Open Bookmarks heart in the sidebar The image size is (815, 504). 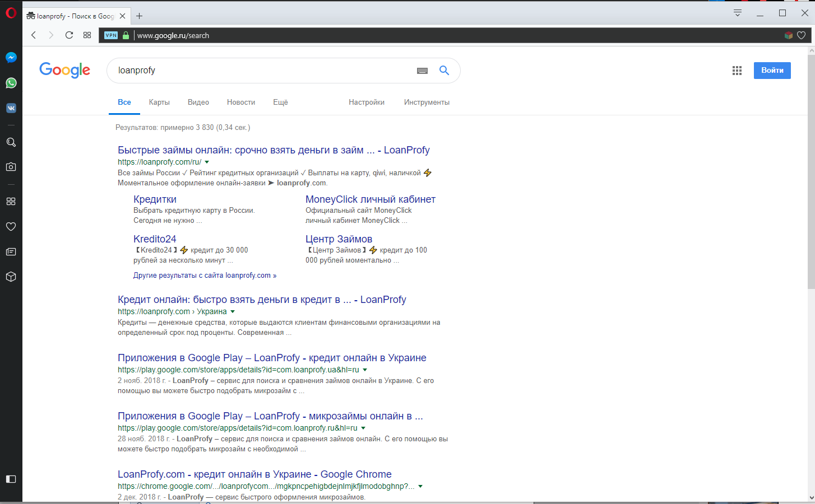point(11,227)
